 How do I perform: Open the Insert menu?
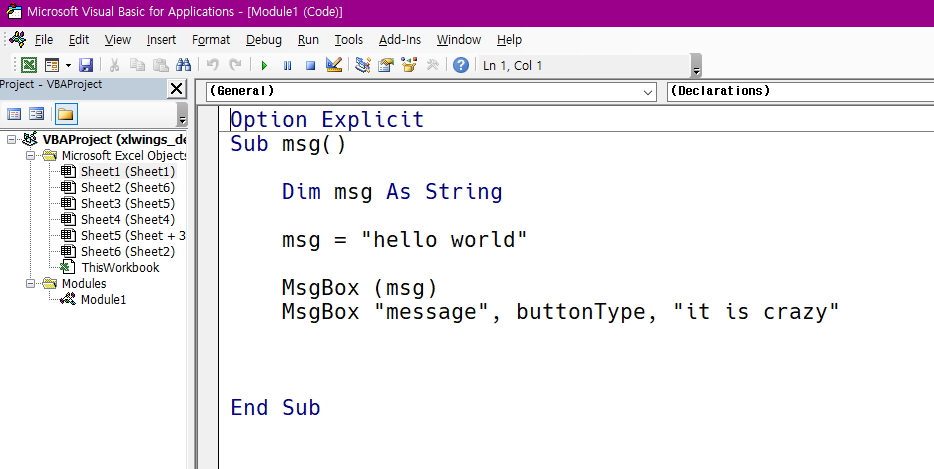coord(161,40)
